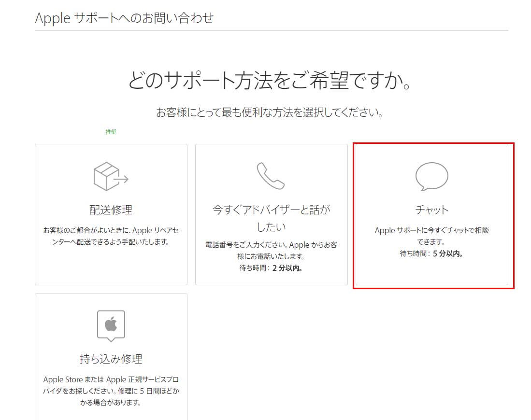Choose 今すぐアドバイザーと話がしたい option title
This screenshot has width=531, height=420.
coord(271,218)
